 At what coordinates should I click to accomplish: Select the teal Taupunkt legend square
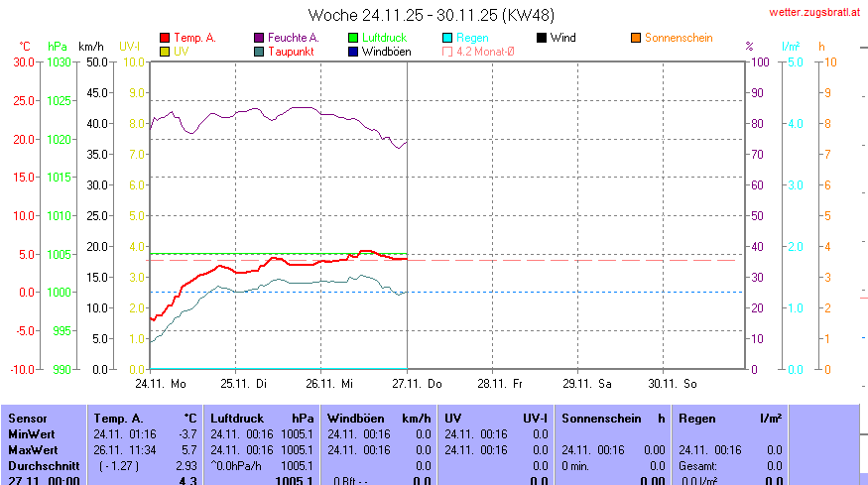pyautogui.click(x=259, y=51)
